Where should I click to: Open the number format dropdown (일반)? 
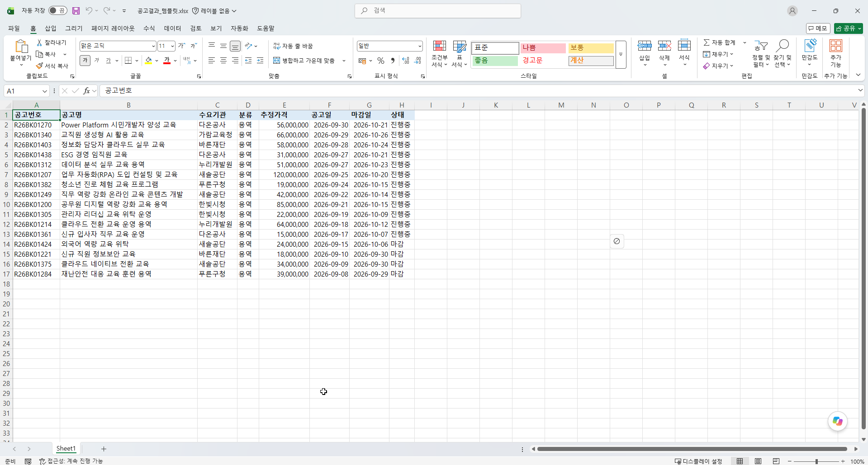pos(420,46)
